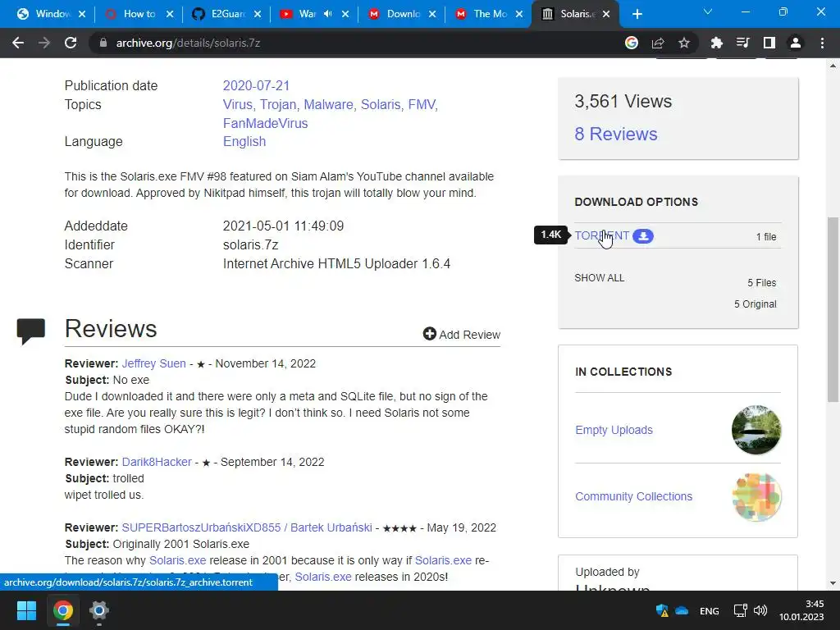Image resolution: width=840 pixels, height=630 pixels.
Task: Mute the YouTube tab audio icon
Action: (x=328, y=14)
